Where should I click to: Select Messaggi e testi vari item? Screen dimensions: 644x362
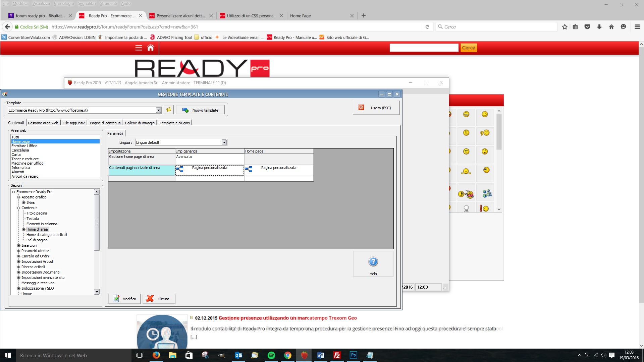coord(38,283)
